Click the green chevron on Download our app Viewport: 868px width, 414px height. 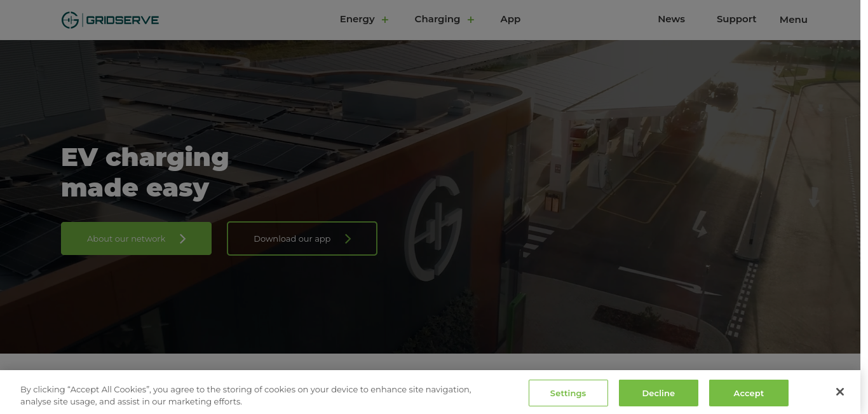[x=348, y=238]
